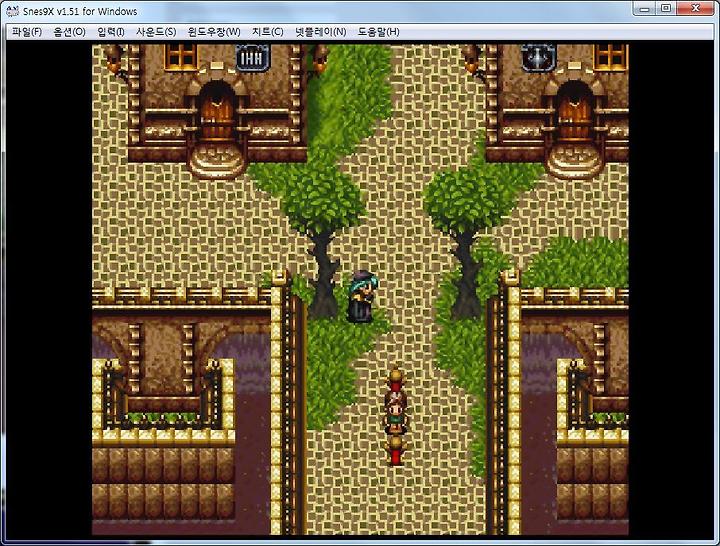Open the 윈도우창(W) menu
Viewport: 720px width, 546px height.
(x=214, y=32)
